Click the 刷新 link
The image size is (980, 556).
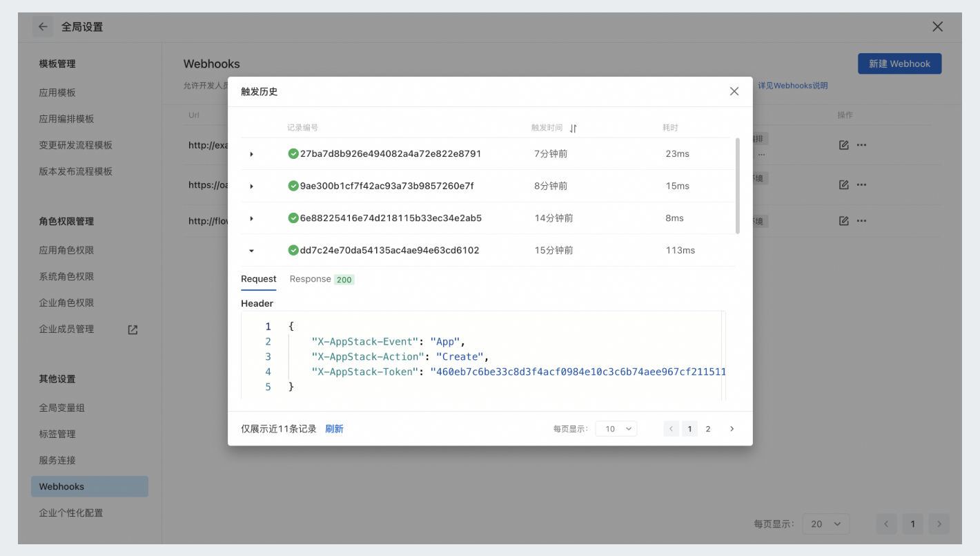[x=334, y=429]
